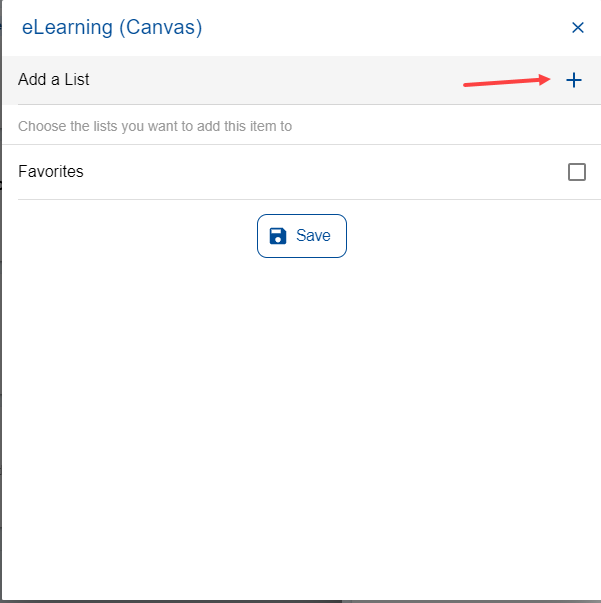This screenshot has height=603, width=601.
Task: Select the Add a List label
Action: pyautogui.click(x=53, y=80)
